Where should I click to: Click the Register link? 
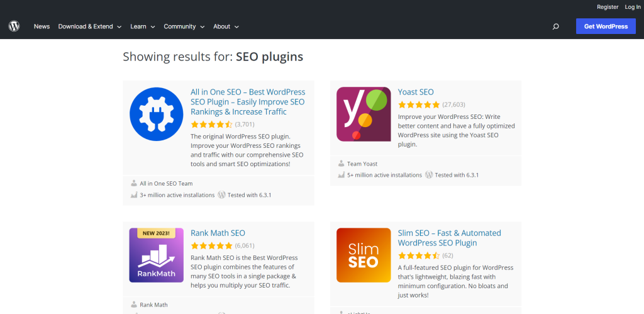608,7
